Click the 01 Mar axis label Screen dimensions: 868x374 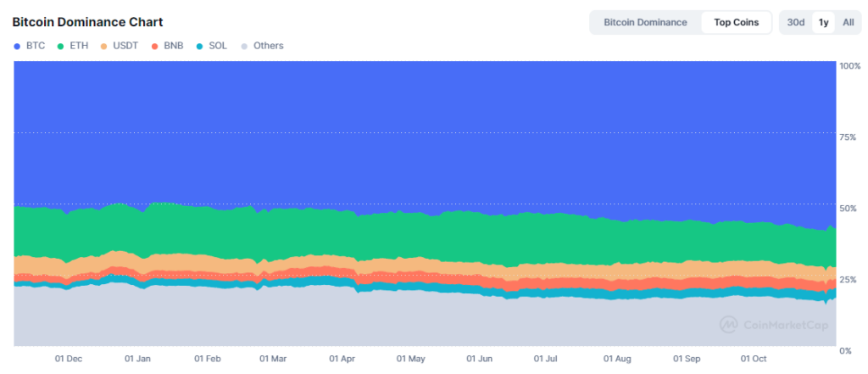(x=274, y=359)
